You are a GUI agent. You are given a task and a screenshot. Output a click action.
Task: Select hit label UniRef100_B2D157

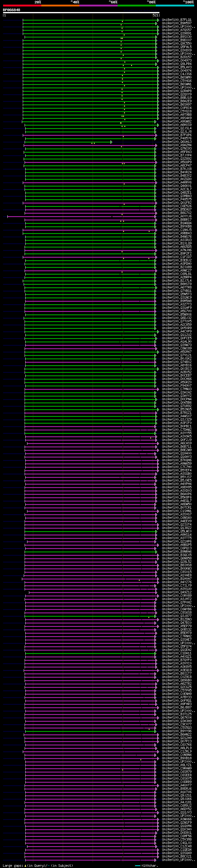[177, 57]
